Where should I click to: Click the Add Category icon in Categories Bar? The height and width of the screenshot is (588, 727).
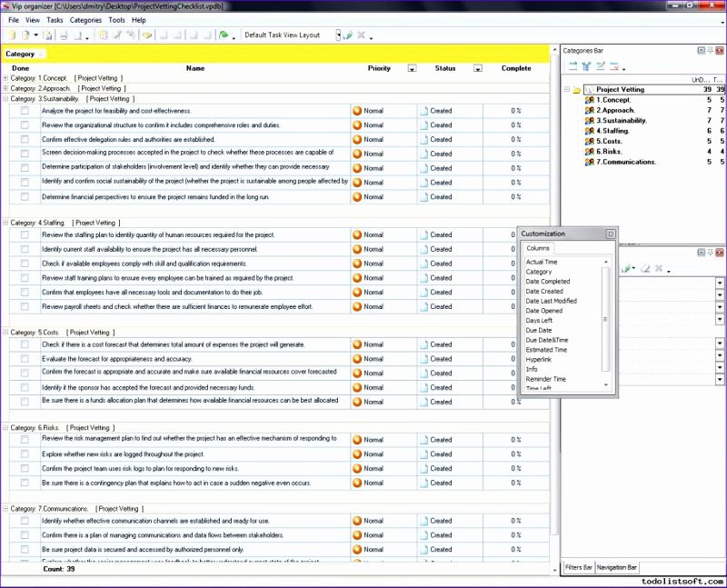(587, 66)
